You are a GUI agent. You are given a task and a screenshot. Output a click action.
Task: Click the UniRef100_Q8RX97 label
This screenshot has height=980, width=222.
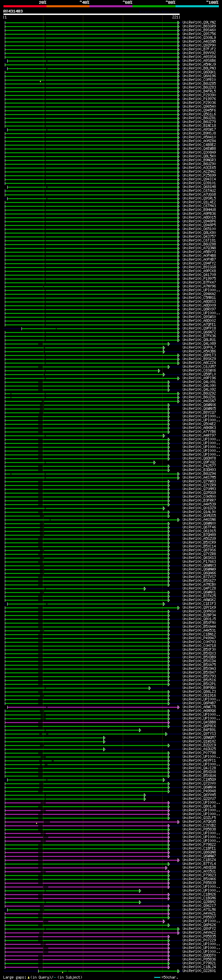coord(199,309)
